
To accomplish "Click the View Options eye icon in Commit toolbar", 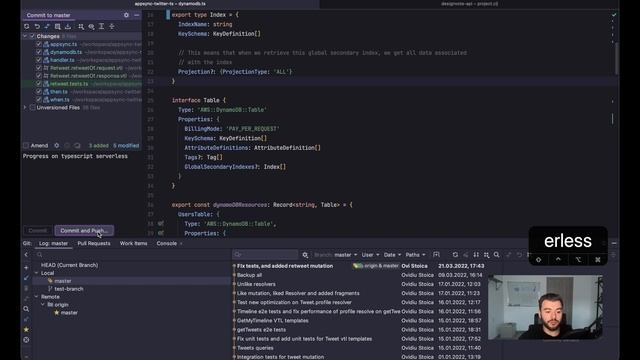I will [91, 27].
